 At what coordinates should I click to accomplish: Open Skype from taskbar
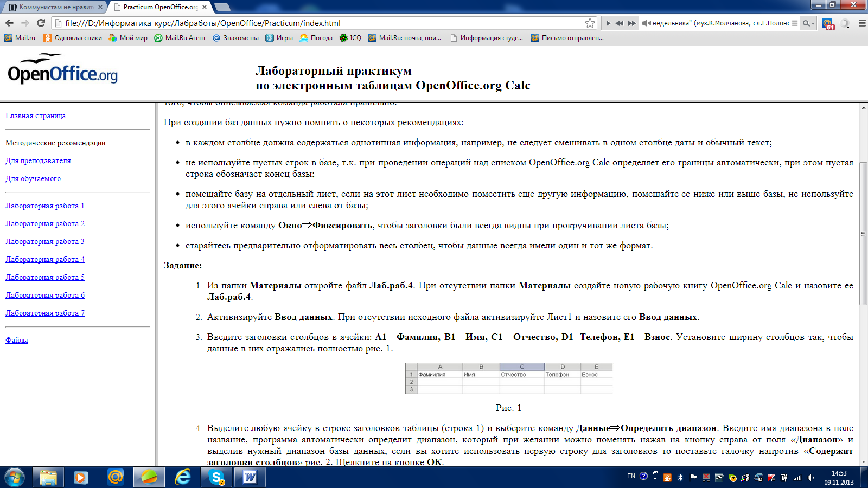tap(216, 477)
